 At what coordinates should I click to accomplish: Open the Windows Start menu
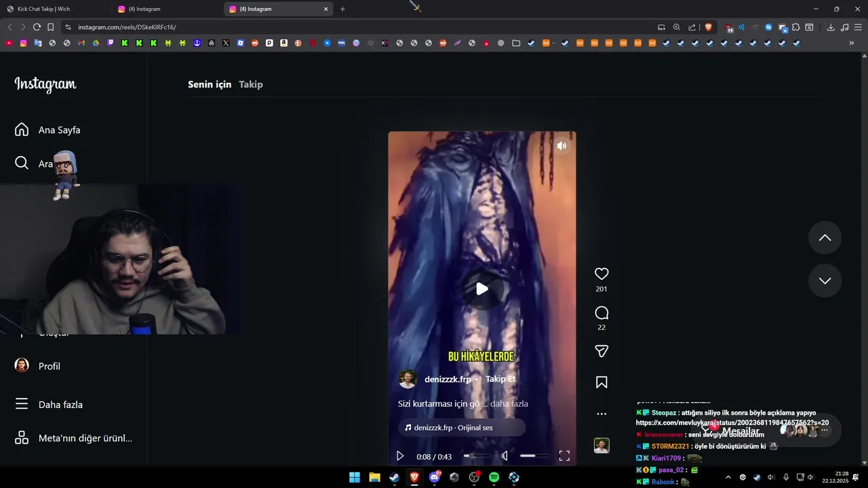point(355,477)
